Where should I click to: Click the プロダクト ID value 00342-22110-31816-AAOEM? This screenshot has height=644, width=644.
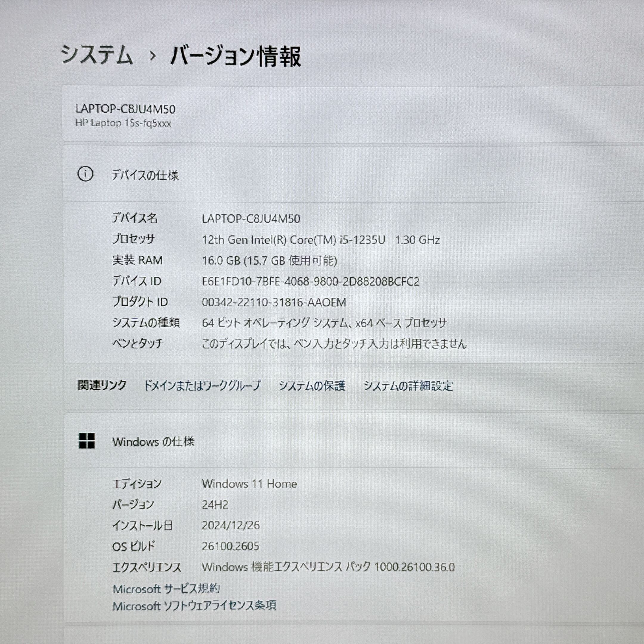tap(274, 302)
